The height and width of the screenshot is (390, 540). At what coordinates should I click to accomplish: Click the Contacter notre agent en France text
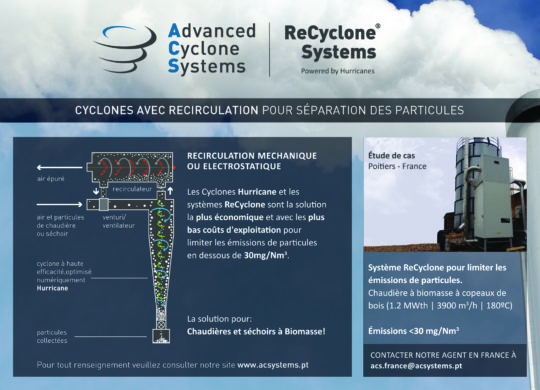(443, 355)
